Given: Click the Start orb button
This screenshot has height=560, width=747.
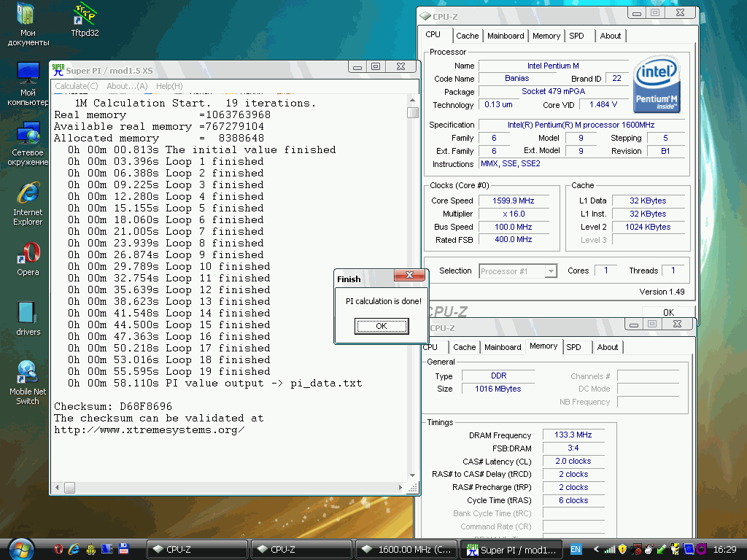Looking at the screenshot, I should (x=21, y=550).
